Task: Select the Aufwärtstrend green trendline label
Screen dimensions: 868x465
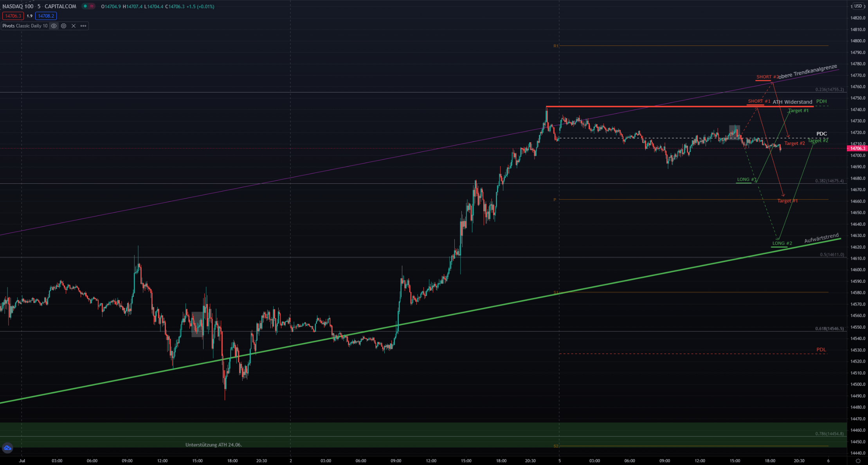Action: pyautogui.click(x=821, y=238)
